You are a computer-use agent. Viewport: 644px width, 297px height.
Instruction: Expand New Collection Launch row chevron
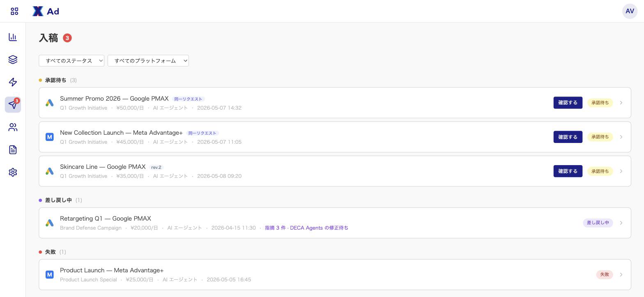(621, 137)
